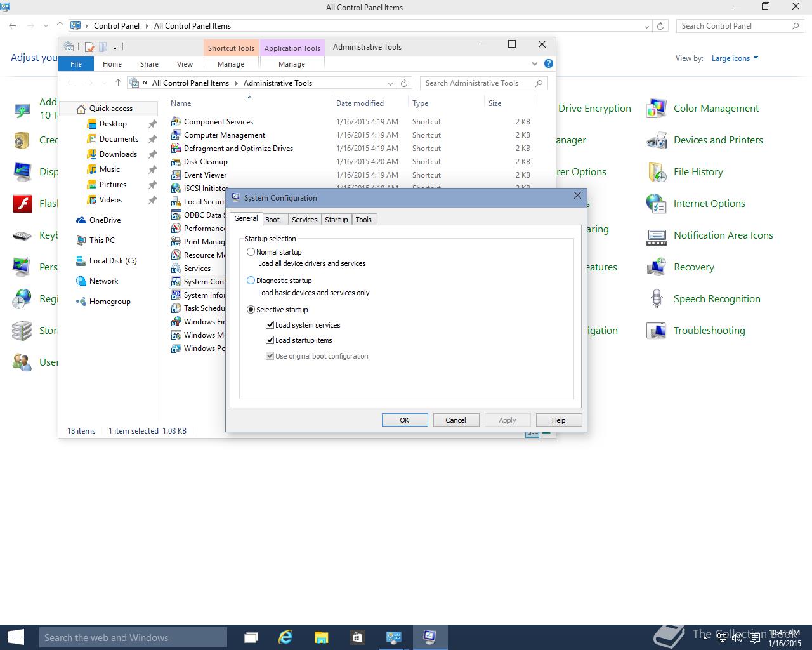Open the Startup tab

(336, 220)
